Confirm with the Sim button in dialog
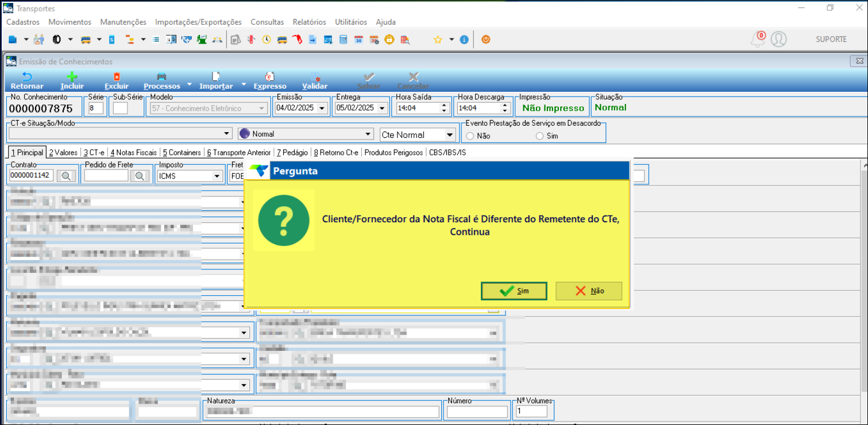Screen dimensions: 868x425 point(514,291)
